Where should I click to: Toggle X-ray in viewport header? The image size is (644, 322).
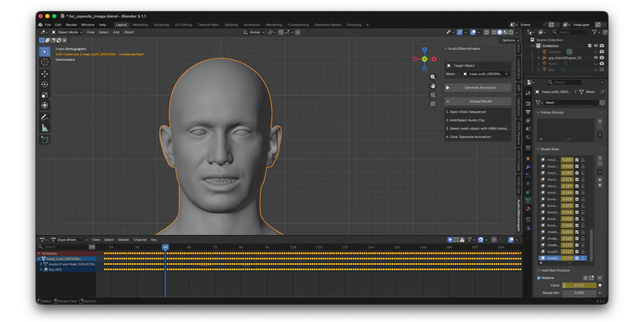click(x=486, y=32)
